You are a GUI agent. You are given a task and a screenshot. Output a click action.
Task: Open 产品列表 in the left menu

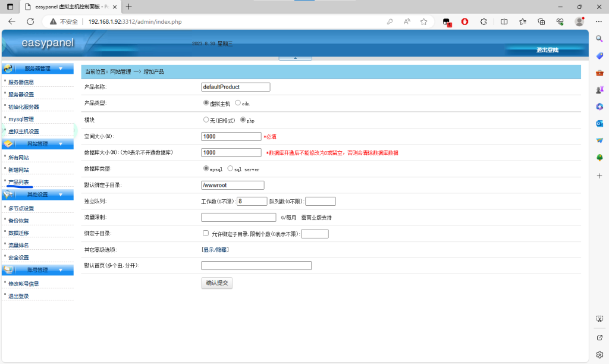(18, 182)
